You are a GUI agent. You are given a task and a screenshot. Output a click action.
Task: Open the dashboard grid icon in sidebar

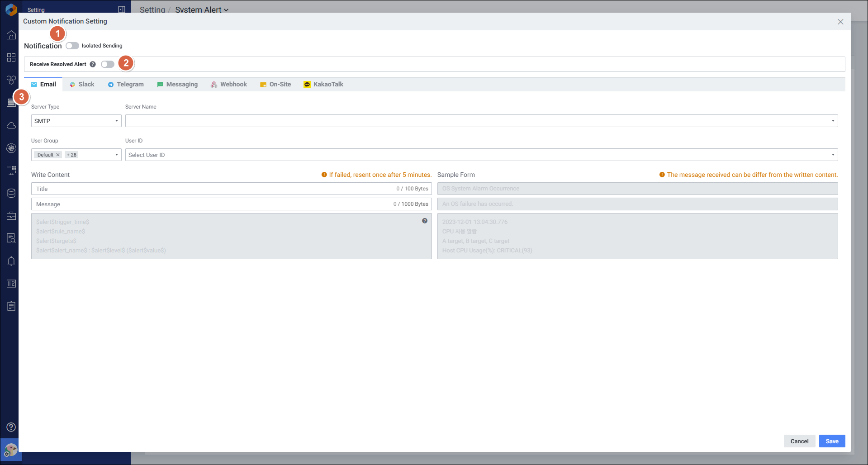[x=11, y=57]
